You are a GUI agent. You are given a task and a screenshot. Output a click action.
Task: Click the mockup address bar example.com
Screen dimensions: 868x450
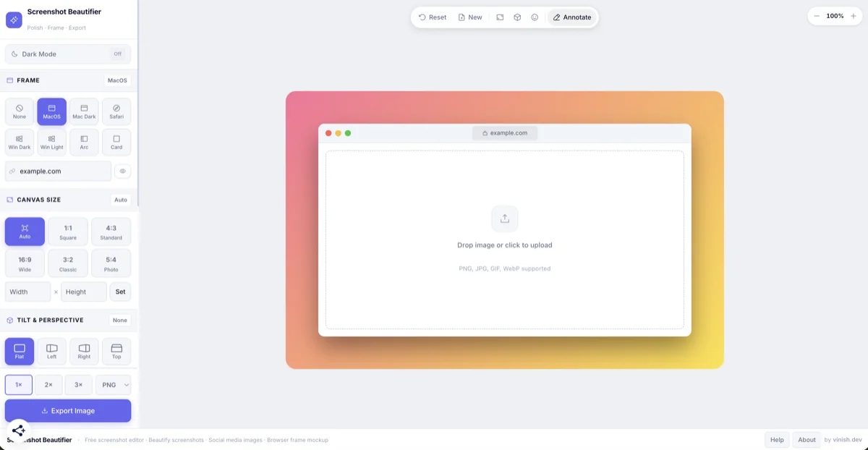(x=505, y=133)
